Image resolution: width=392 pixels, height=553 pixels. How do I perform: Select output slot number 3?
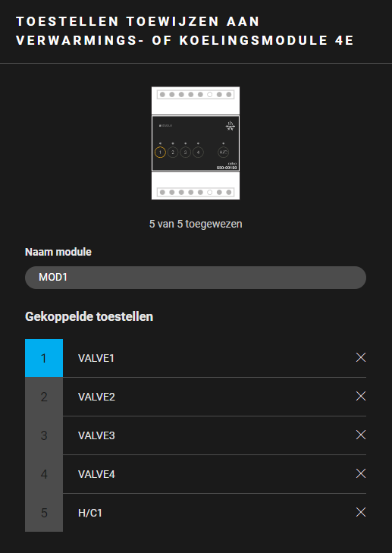point(44,435)
